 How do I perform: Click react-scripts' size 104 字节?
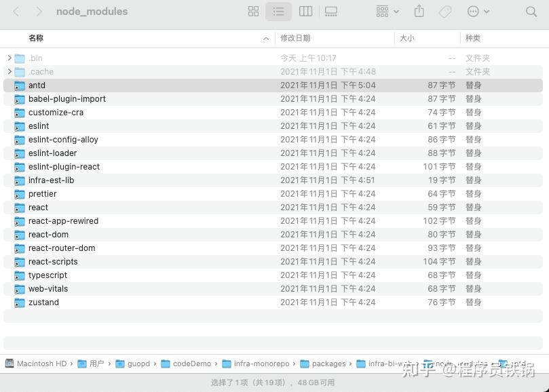(439, 262)
